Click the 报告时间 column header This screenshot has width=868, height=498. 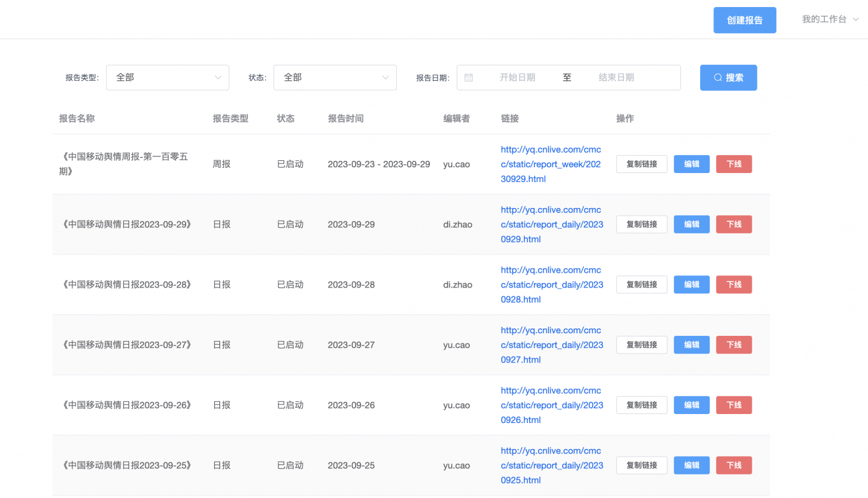346,119
